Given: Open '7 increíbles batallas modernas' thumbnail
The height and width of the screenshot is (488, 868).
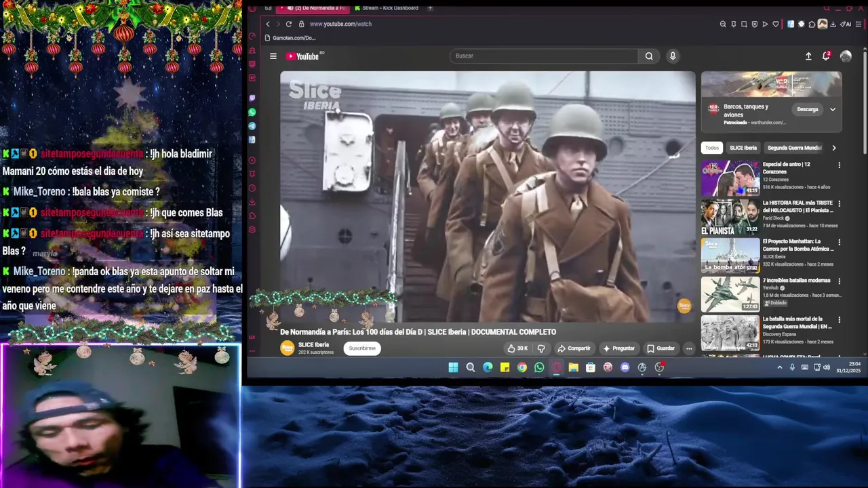Looking at the screenshot, I should pyautogui.click(x=730, y=294).
